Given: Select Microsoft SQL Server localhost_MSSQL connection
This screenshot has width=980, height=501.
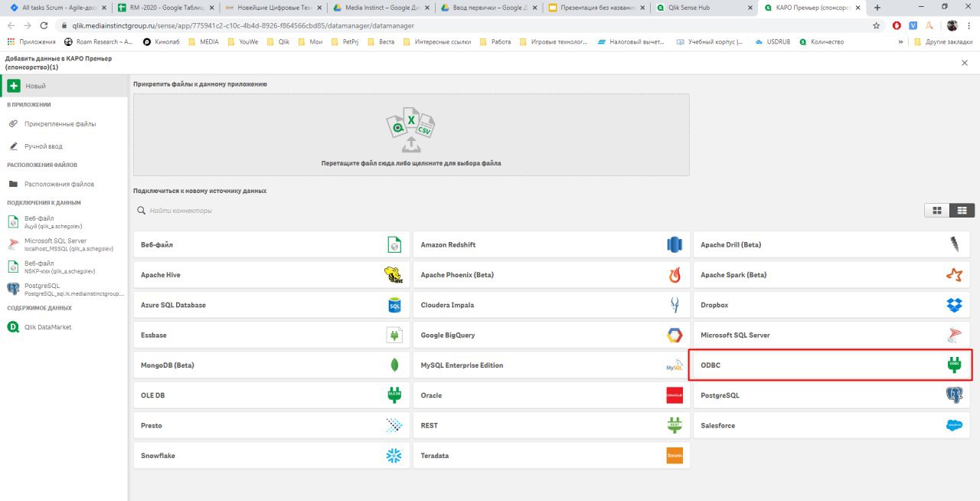Looking at the screenshot, I should pos(64,244).
